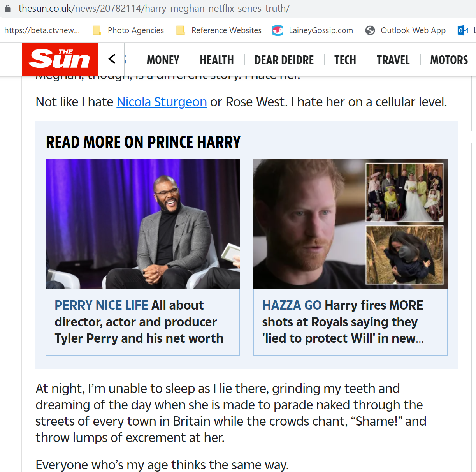The height and width of the screenshot is (472, 476).
Task: Open The Sun logo homepage link
Action: click(x=60, y=59)
